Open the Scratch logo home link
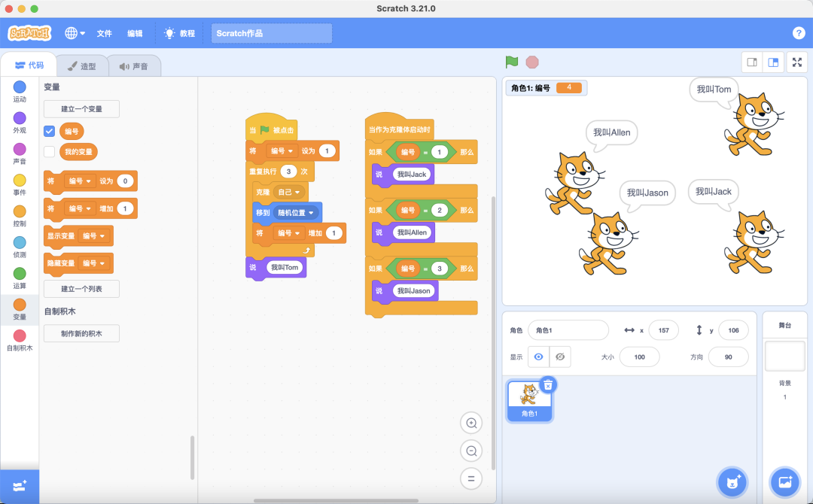This screenshot has height=504, width=813. point(29,33)
